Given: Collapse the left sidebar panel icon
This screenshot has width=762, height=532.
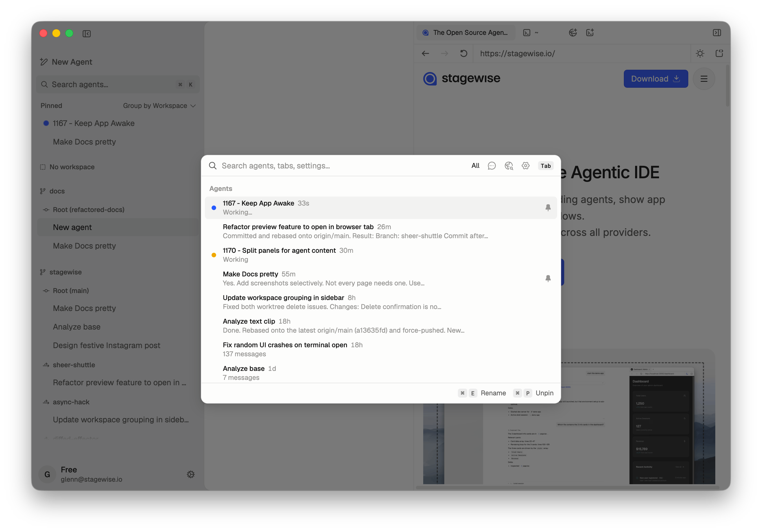Looking at the screenshot, I should (87, 34).
